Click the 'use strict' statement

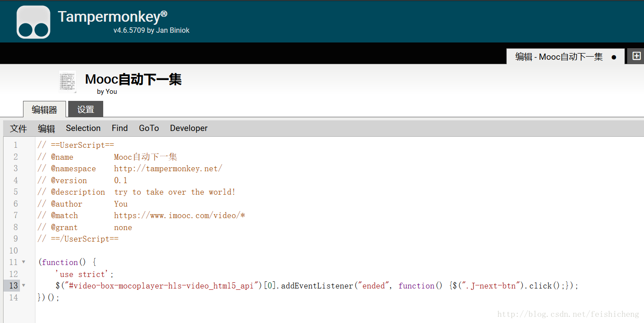tap(85, 274)
